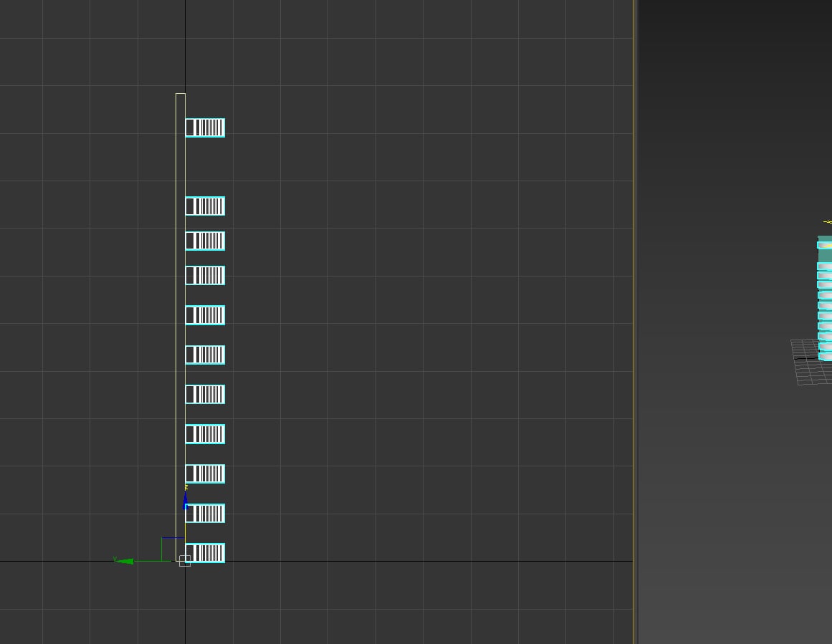Select the tall yellow vertical rail object

(181, 327)
